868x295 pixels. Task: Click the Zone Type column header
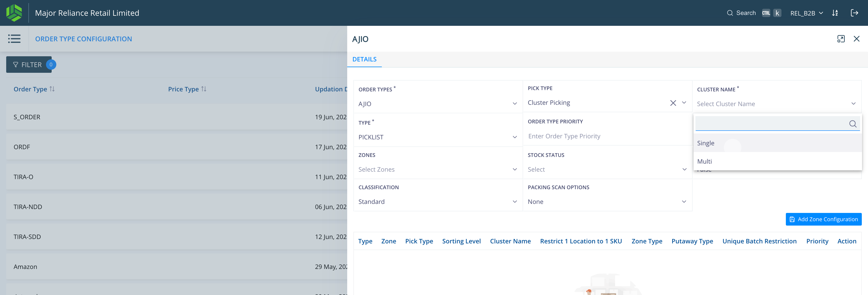[x=647, y=241]
